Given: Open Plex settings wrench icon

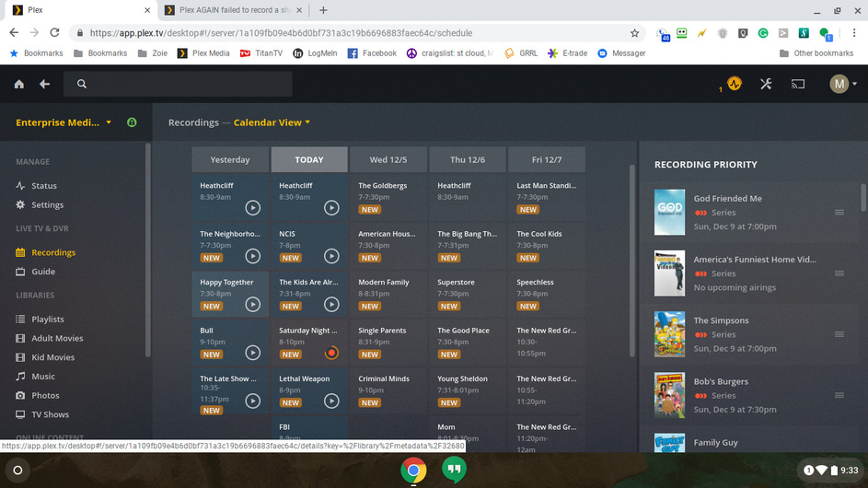Looking at the screenshot, I should pyautogui.click(x=766, y=84).
